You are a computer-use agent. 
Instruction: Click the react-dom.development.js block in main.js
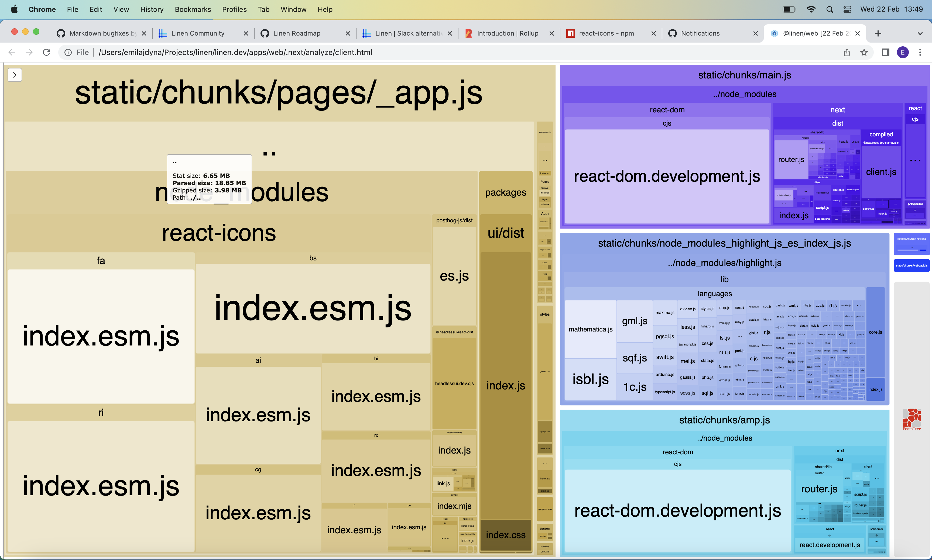pyautogui.click(x=667, y=177)
